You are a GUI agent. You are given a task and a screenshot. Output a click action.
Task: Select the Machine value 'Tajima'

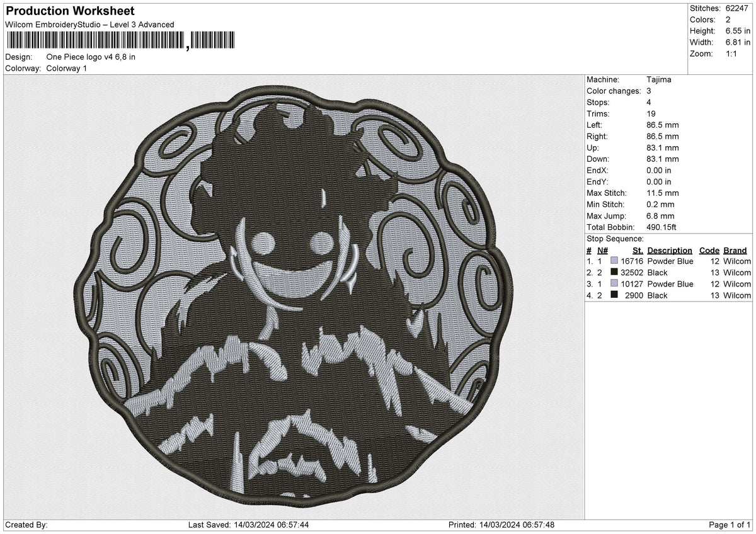coord(659,80)
